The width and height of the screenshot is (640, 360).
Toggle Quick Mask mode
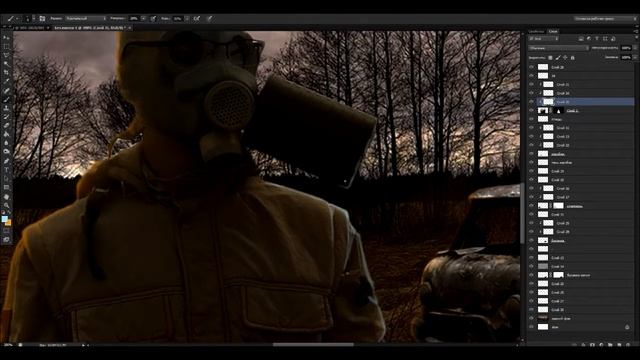tap(6, 231)
